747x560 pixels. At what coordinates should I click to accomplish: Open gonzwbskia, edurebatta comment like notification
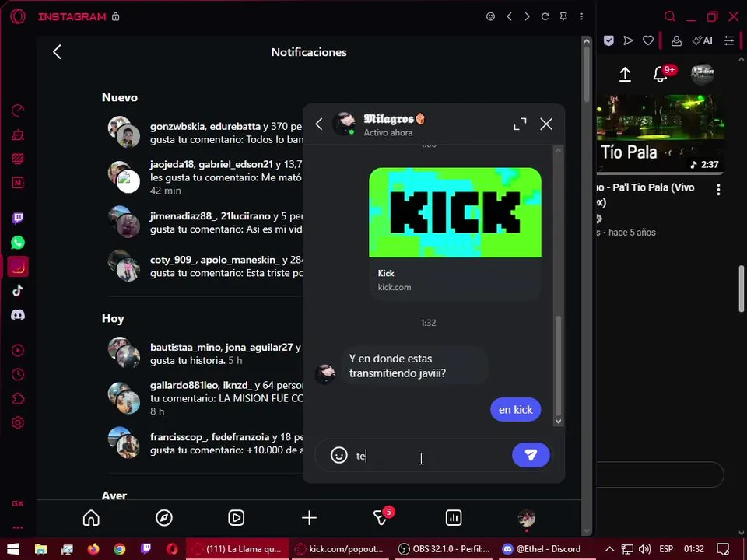[205, 133]
